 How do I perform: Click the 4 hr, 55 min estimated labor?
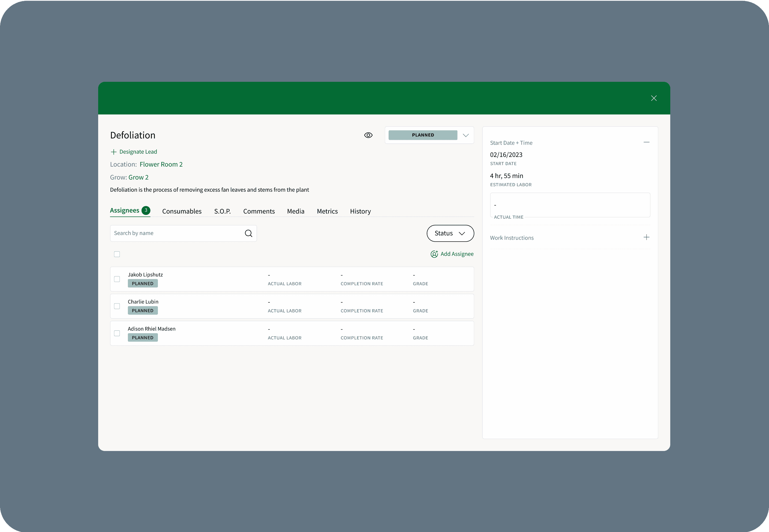coord(506,176)
